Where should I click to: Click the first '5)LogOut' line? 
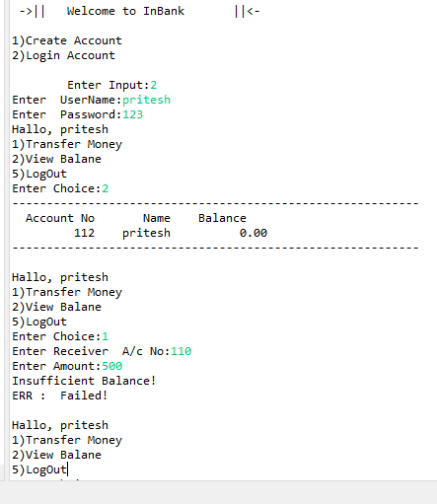(39, 174)
